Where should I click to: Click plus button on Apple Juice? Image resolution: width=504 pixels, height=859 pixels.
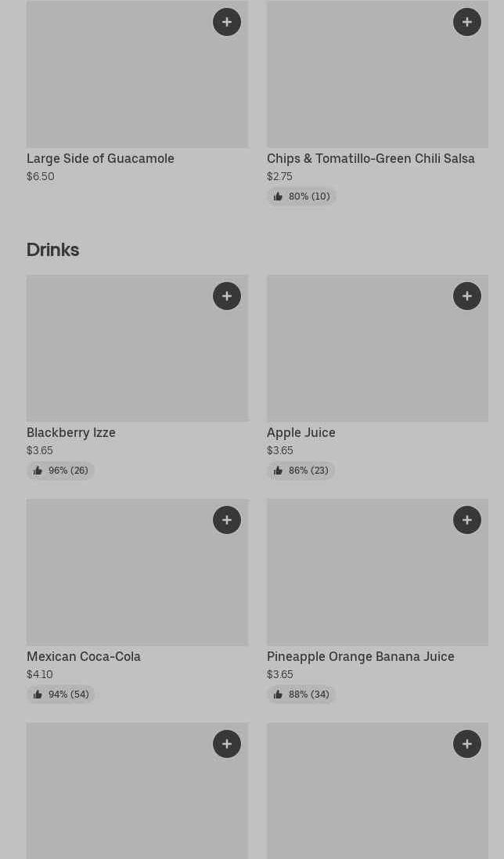click(467, 296)
